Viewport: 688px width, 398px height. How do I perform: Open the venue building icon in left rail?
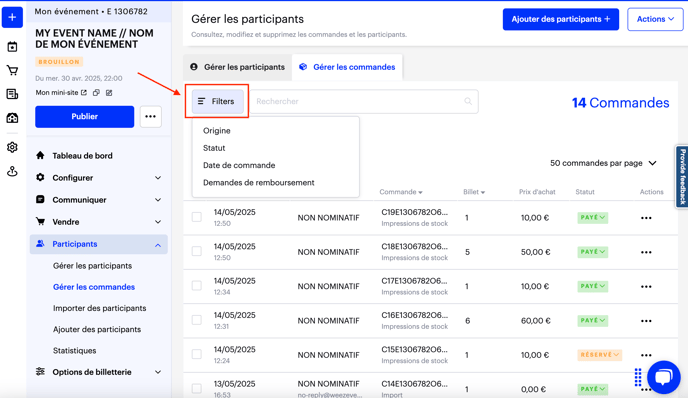(x=12, y=118)
